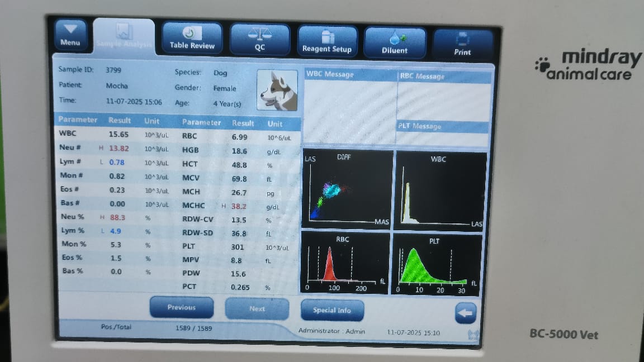Click the blue back arrow icon
Image resolution: width=644 pixels, height=362 pixels.
coord(465,313)
